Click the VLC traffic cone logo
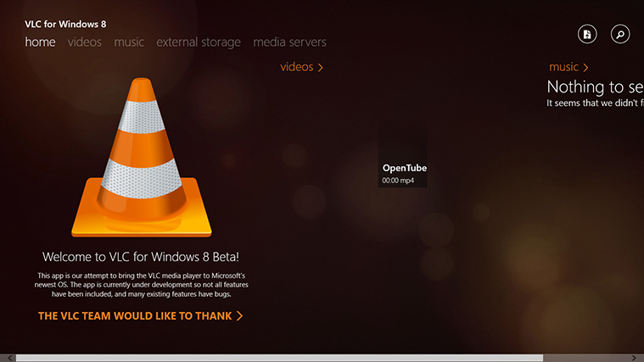The image size is (644, 362). coord(142,157)
